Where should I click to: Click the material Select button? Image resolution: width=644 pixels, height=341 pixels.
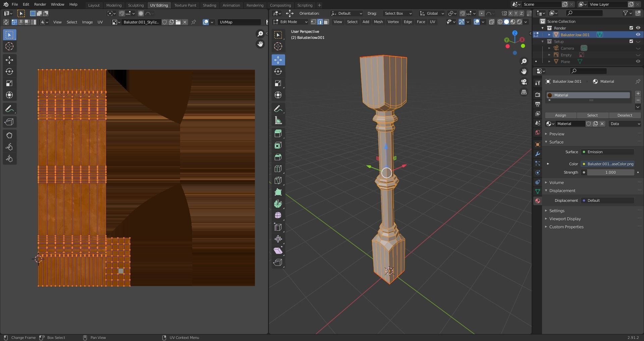point(592,115)
